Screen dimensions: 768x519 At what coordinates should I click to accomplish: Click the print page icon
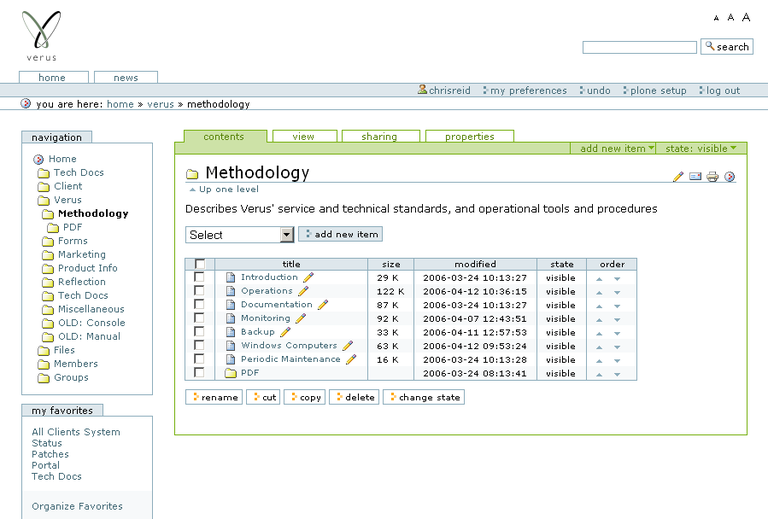coord(712,177)
